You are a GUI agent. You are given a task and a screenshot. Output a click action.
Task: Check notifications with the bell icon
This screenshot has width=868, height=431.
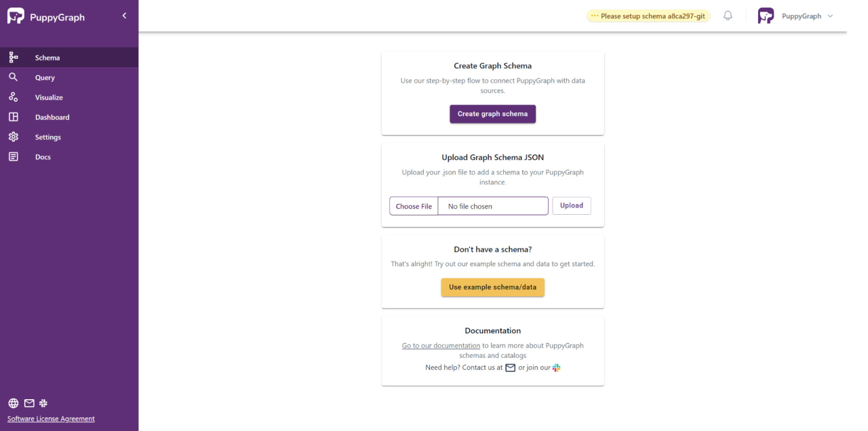point(728,15)
